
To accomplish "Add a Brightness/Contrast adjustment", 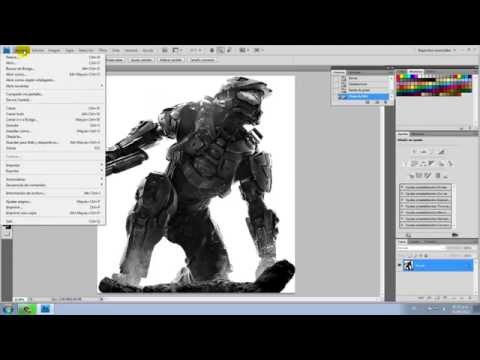I will click(414, 152).
